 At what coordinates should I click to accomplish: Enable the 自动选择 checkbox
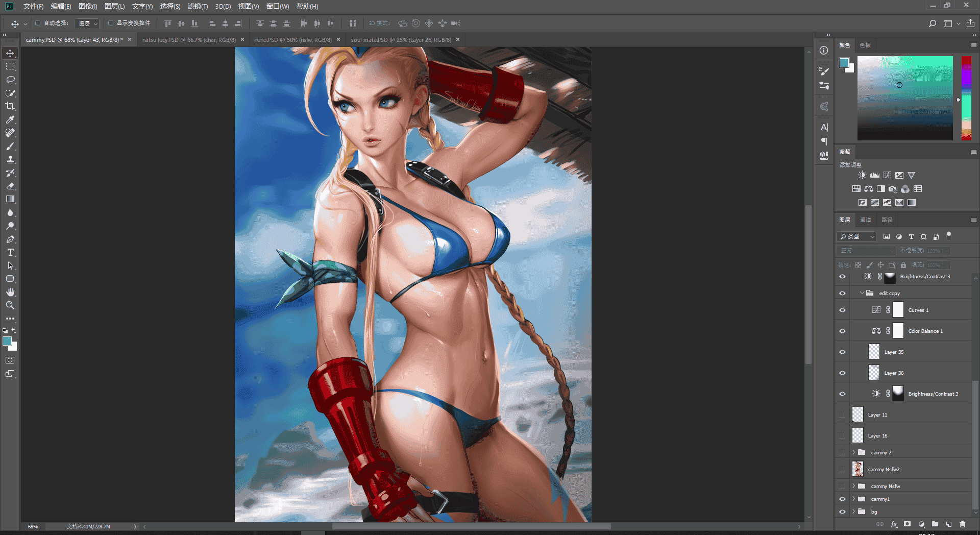point(38,23)
